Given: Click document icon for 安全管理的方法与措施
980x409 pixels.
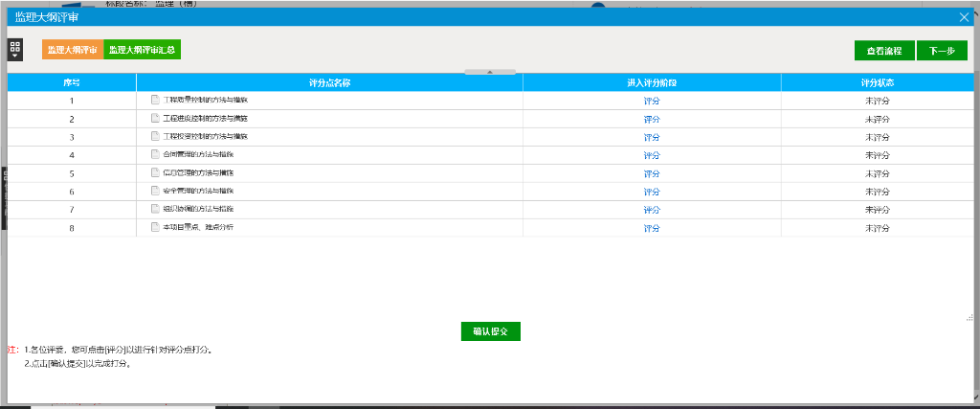Looking at the screenshot, I should (155, 191).
